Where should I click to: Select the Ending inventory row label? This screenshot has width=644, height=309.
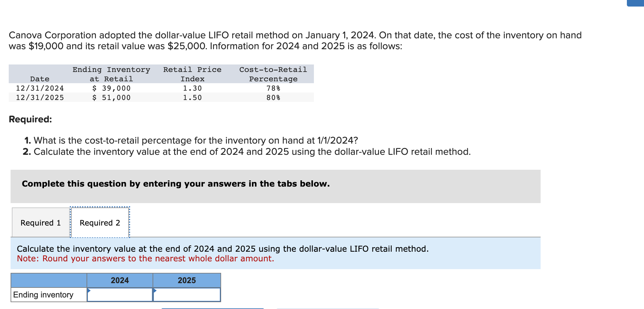[43, 295]
